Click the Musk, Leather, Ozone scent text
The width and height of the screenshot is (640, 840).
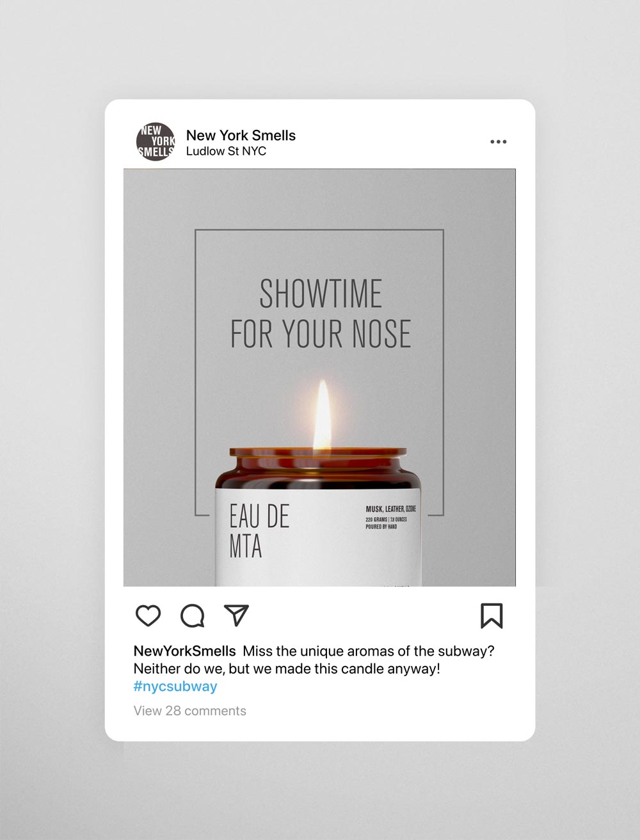(x=390, y=509)
